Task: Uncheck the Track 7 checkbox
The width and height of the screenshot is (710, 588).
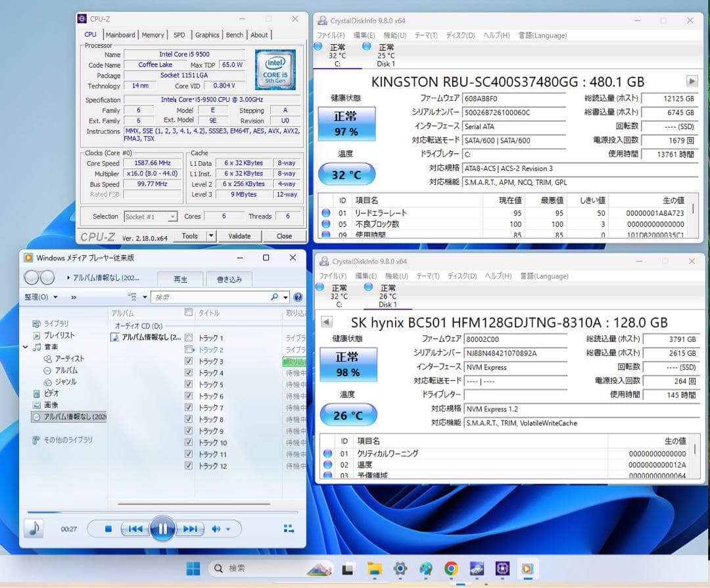Action: click(x=189, y=408)
